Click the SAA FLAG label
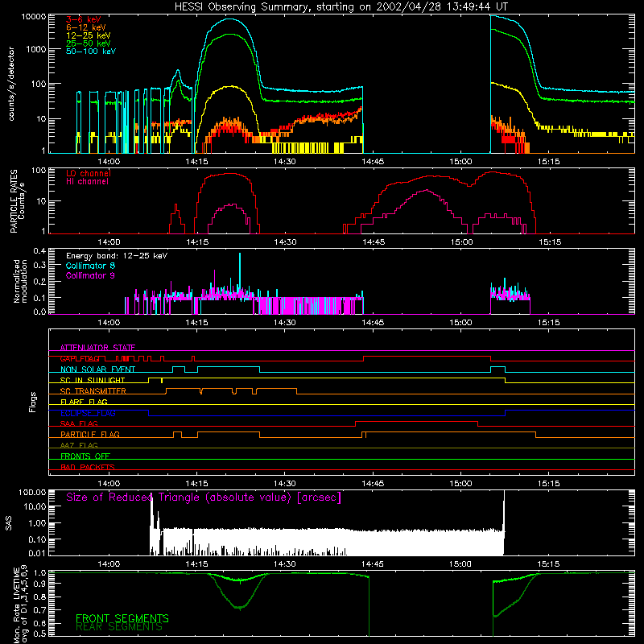 click(x=79, y=423)
